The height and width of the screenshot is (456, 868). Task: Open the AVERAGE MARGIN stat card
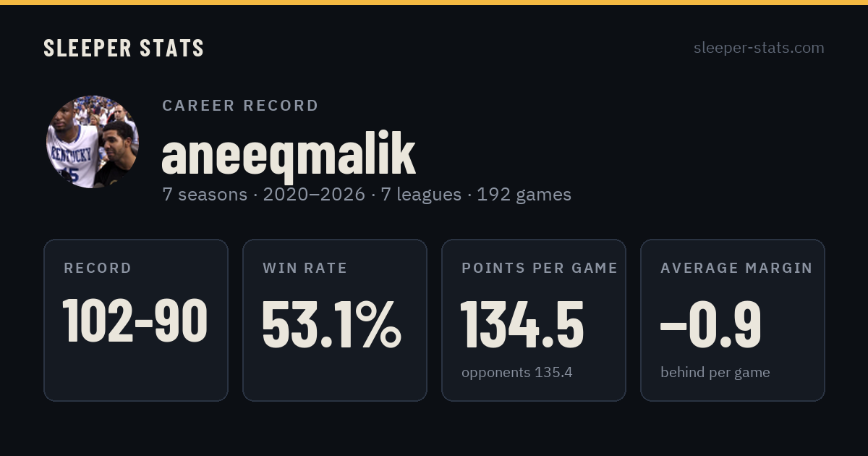click(x=733, y=320)
